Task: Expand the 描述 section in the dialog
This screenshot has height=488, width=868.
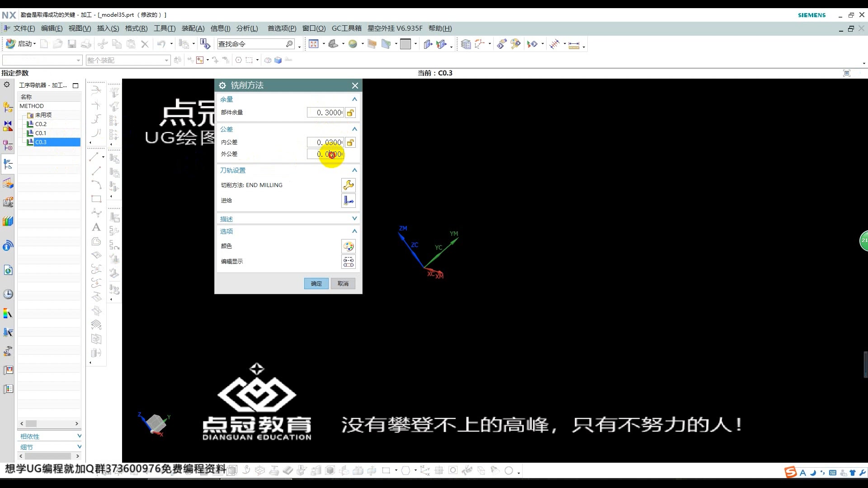Action: click(x=354, y=218)
